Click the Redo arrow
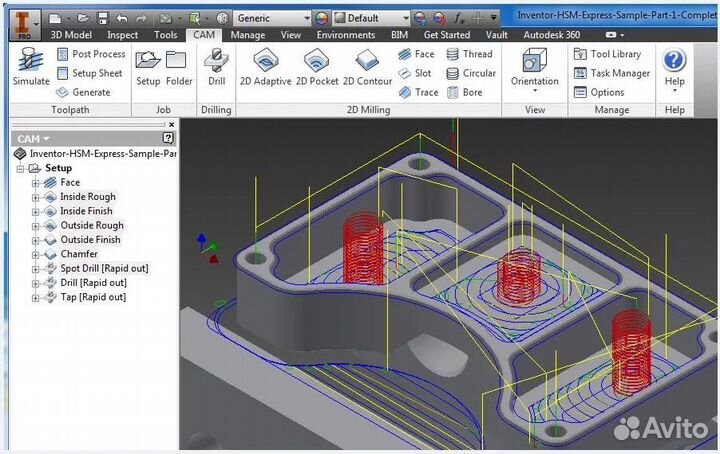Viewport: 720px width, 454px height. click(x=141, y=18)
